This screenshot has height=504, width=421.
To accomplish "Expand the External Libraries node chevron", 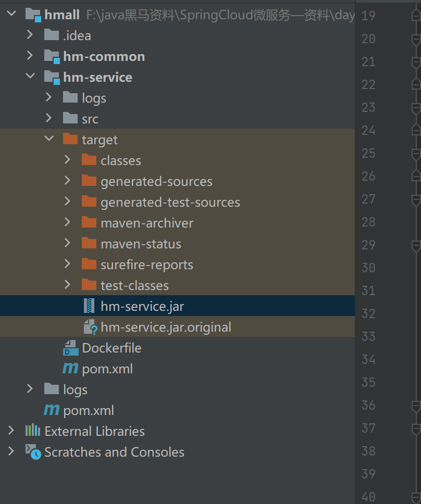I will [x=11, y=430].
